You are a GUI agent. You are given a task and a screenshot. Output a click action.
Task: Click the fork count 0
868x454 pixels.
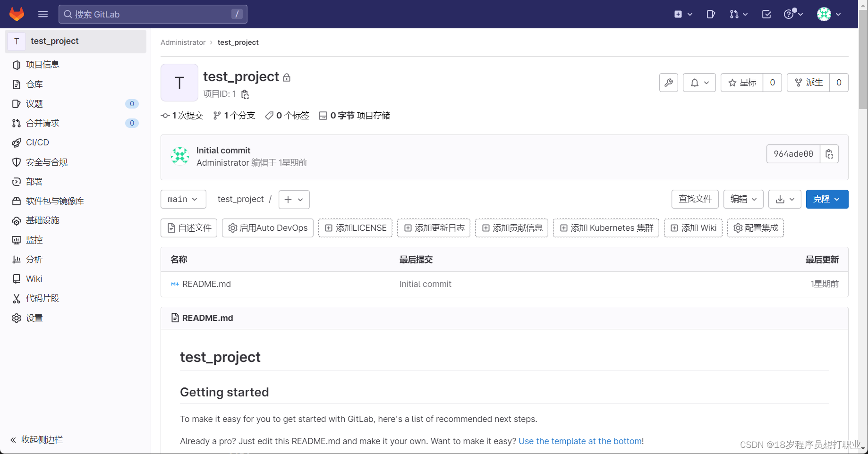tap(839, 83)
